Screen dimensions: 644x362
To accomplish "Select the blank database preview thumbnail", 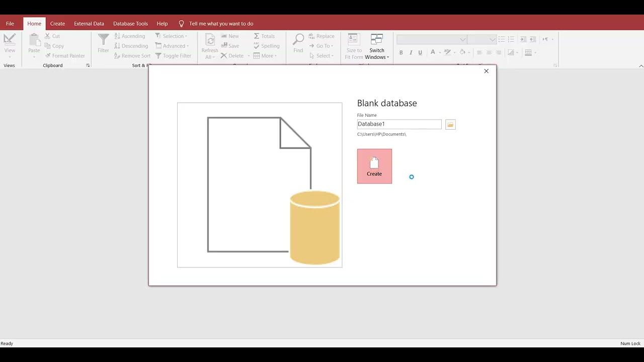I will [260, 185].
